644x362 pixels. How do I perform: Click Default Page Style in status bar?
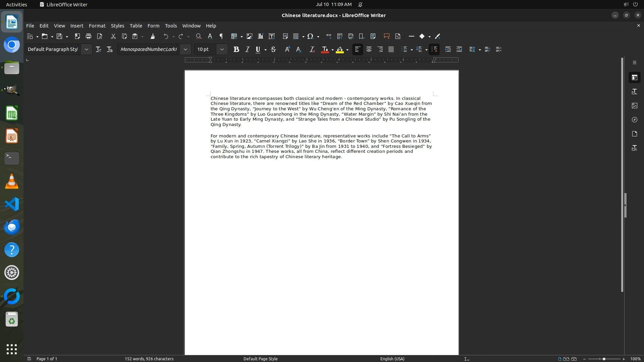coord(260,359)
